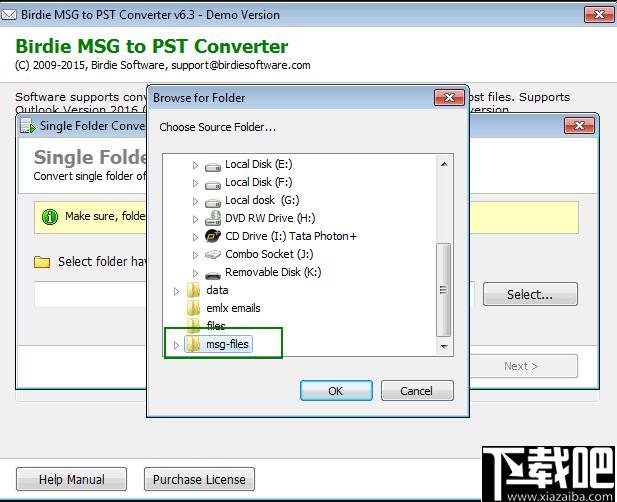617x502 pixels.
Task: Expand the Local dosk (G:) node
Action: (195, 201)
